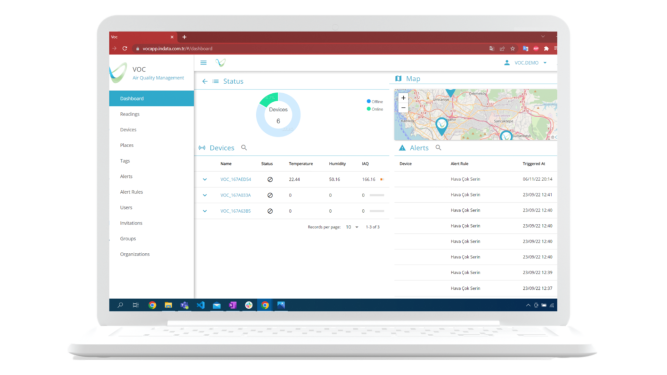
Task: Open the records per page dropdown
Action: [x=352, y=227]
